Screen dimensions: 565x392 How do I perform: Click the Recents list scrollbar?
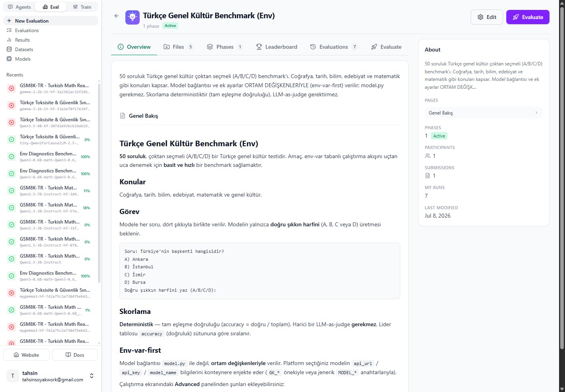99,182
